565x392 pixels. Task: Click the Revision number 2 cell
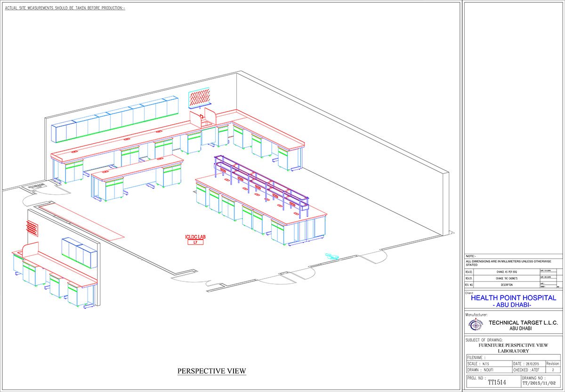[553, 370]
